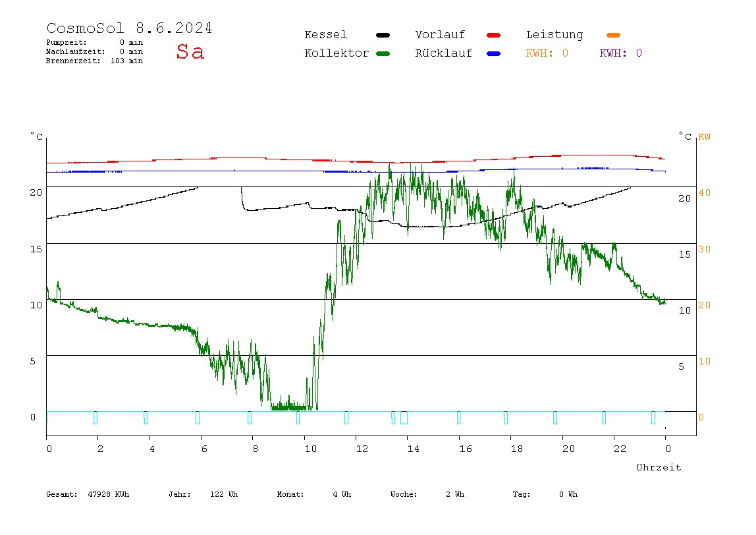756x535 pixels.
Task: Click hour "12" on the Uhrzeit axis
Action: (362, 449)
